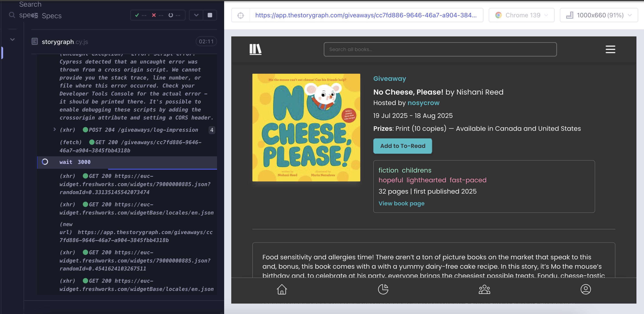Open the run options chevron dropdown
This screenshot has width=644, height=314.
tap(196, 15)
